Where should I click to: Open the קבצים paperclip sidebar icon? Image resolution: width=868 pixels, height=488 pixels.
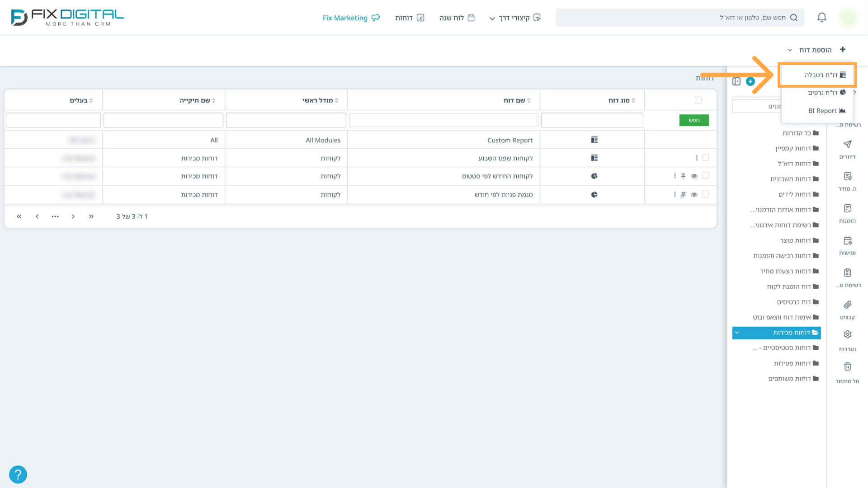848,305
